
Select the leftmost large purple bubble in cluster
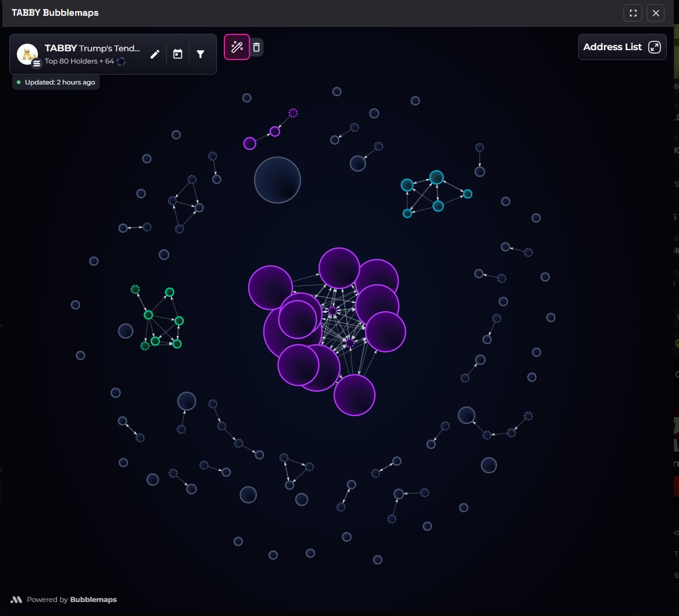[x=270, y=287]
